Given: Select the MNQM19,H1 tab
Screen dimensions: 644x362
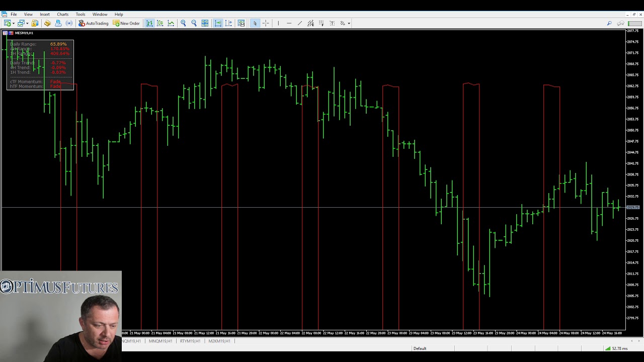Looking at the screenshot, I should pos(160,341).
